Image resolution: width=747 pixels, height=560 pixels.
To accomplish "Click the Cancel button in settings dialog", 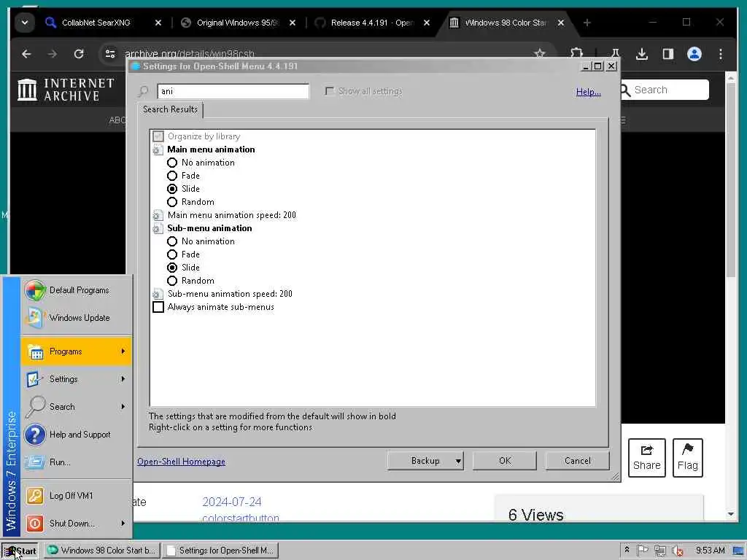I will coord(578,461).
